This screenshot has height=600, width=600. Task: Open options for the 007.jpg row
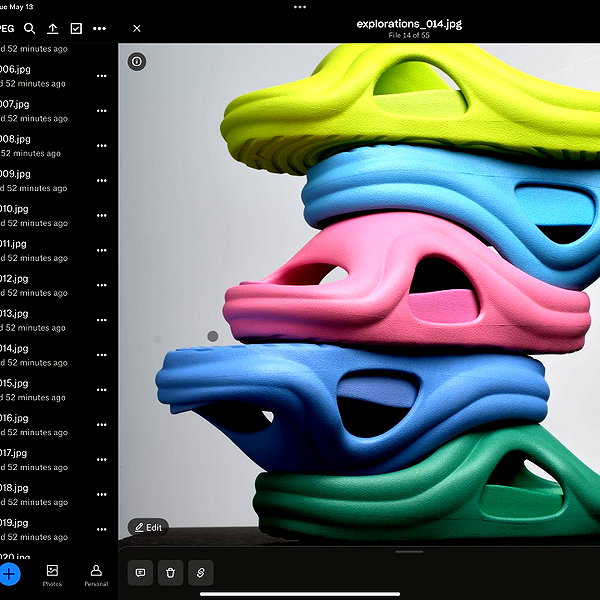[x=102, y=111]
